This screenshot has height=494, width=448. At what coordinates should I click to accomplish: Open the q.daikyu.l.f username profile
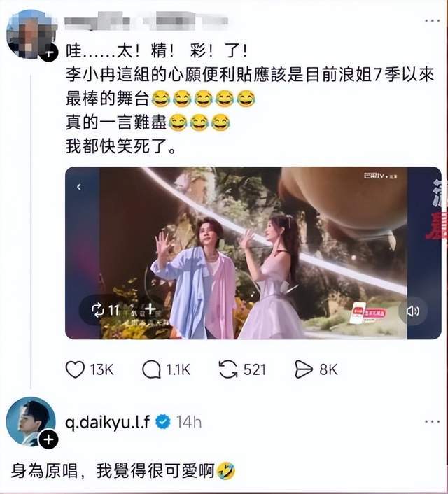click(108, 421)
